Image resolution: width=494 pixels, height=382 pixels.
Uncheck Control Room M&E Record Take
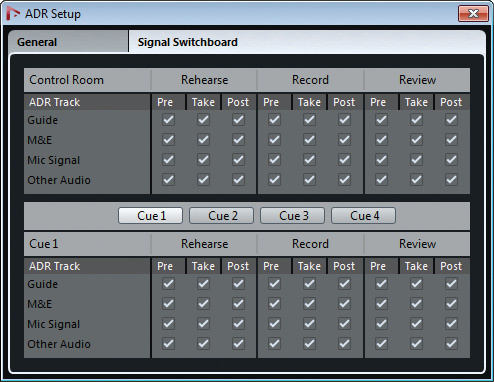coord(309,140)
